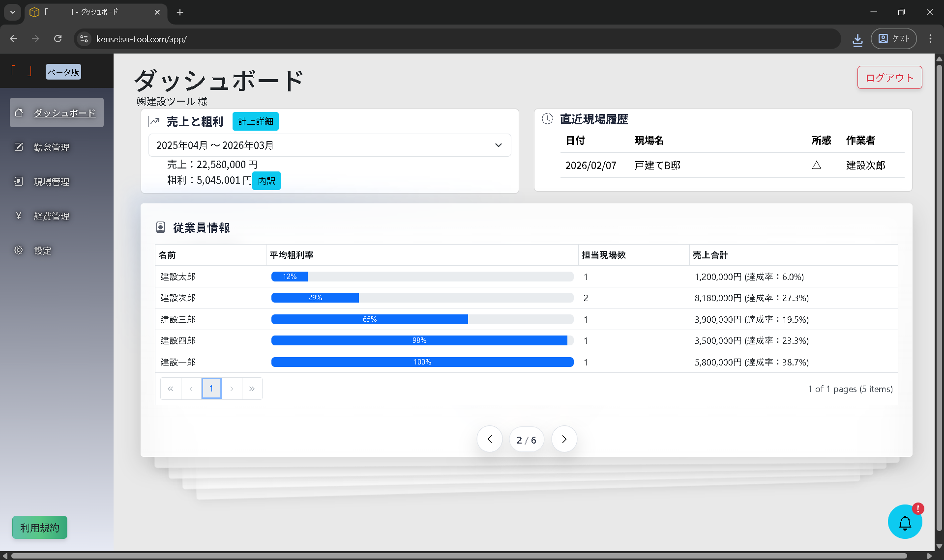Click the 設定 gear icon in sidebar
This screenshot has width=944, height=560.
(19, 250)
